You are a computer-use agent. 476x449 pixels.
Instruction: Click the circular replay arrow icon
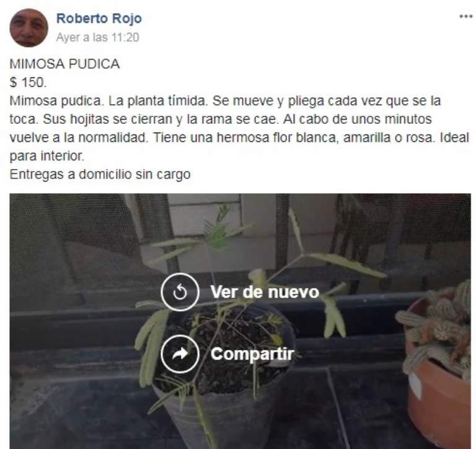point(180,292)
